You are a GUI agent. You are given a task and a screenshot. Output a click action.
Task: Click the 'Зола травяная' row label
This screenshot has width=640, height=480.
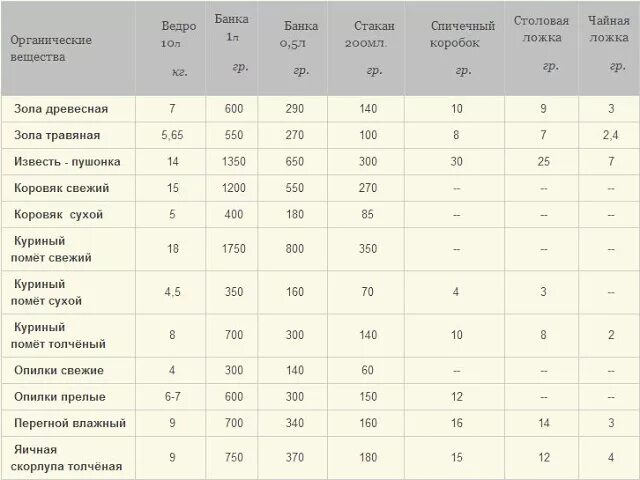(x=57, y=135)
